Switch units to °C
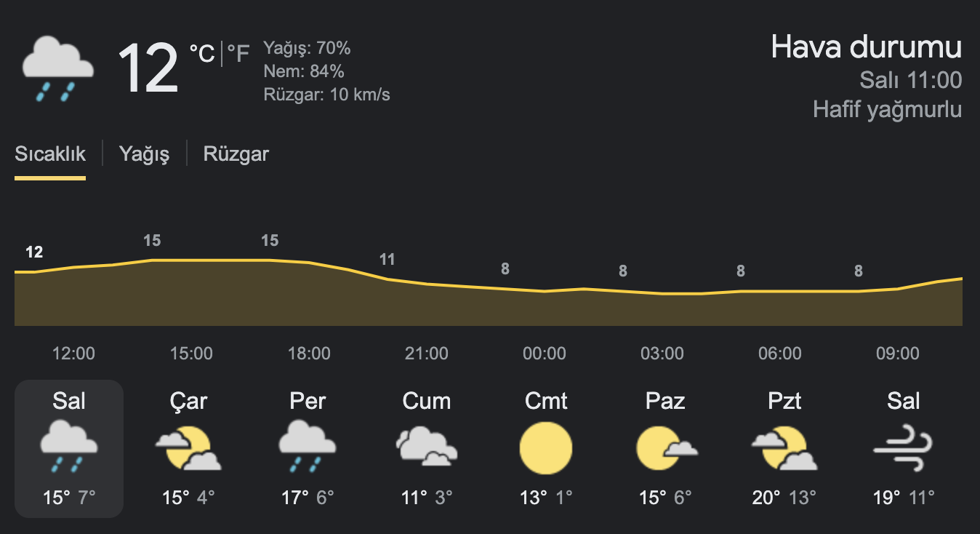The width and height of the screenshot is (980, 534). (x=202, y=53)
